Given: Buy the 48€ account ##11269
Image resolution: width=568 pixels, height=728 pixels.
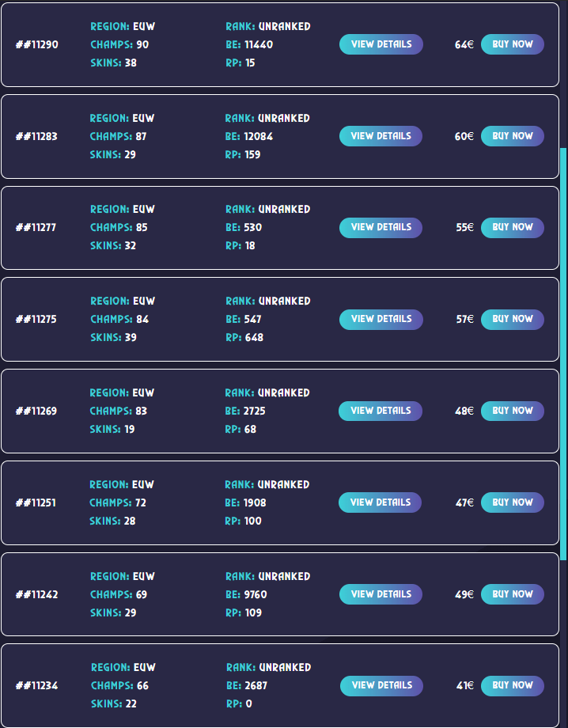Looking at the screenshot, I should tap(513, 411).
